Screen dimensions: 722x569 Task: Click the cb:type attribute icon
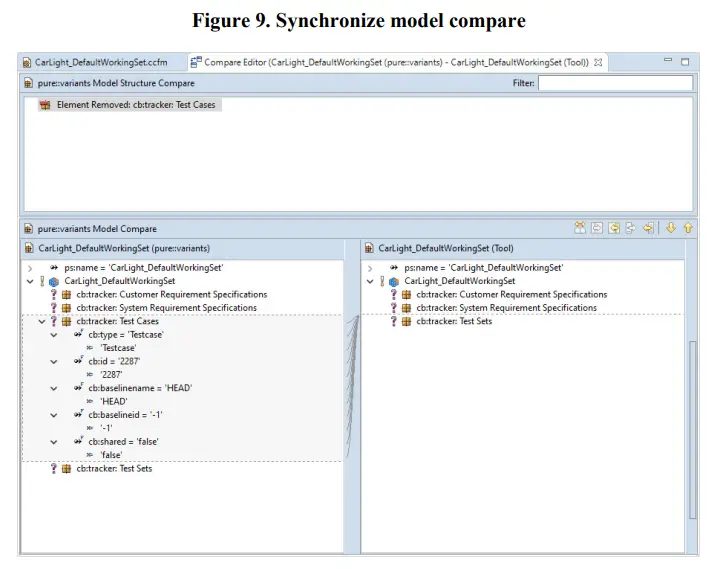[78, 334]
